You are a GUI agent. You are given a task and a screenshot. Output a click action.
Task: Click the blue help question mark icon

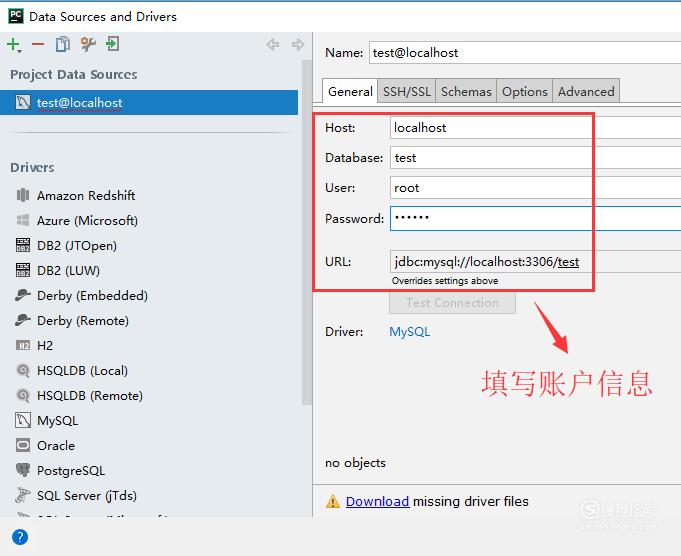20,537
